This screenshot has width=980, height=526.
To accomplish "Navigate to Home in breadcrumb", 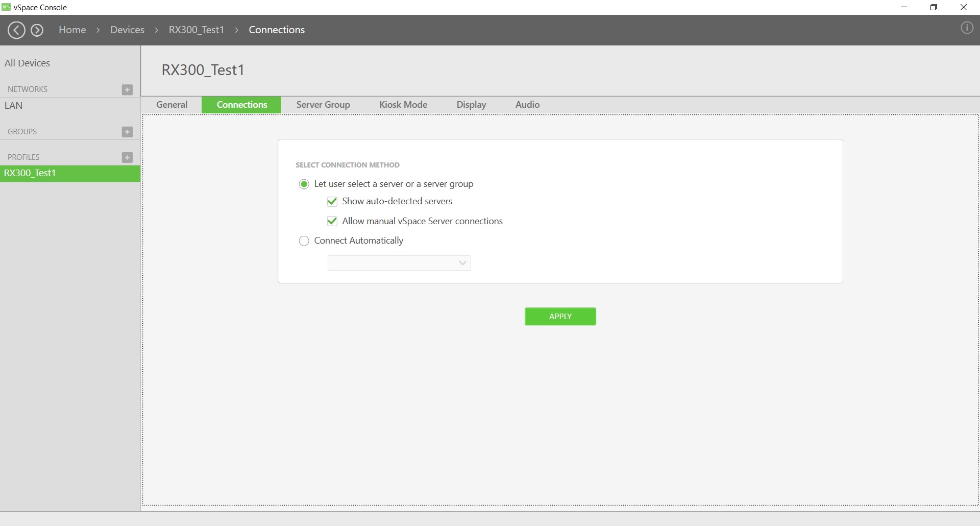I will pos(72,30).
